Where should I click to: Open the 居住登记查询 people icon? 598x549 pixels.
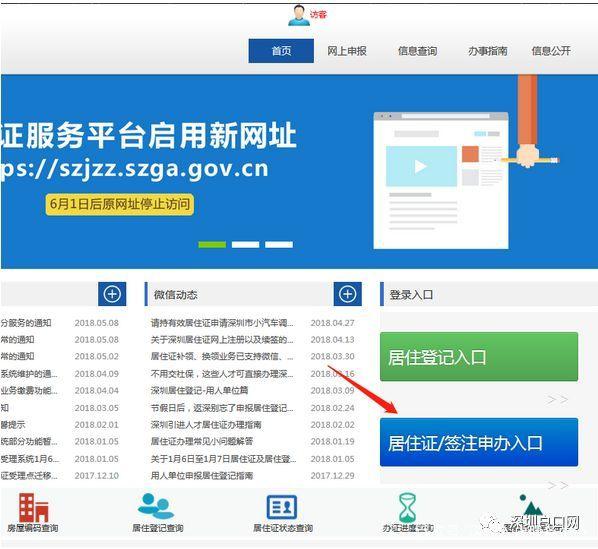(x=156, y=506)
